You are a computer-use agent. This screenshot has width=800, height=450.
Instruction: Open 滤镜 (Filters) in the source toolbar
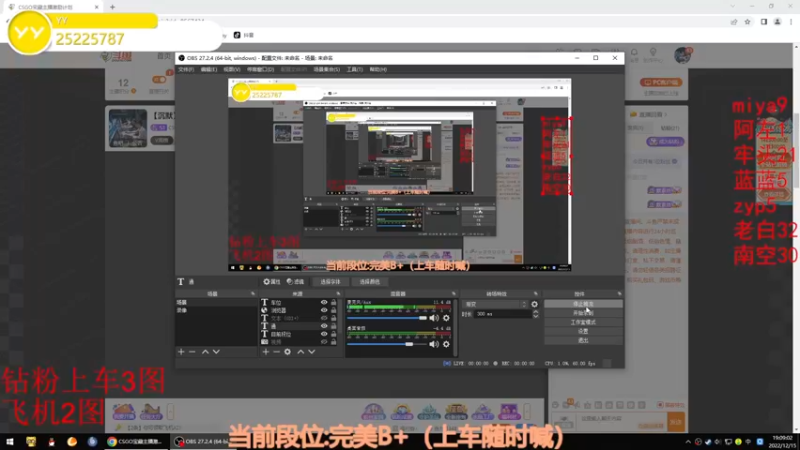295,282
